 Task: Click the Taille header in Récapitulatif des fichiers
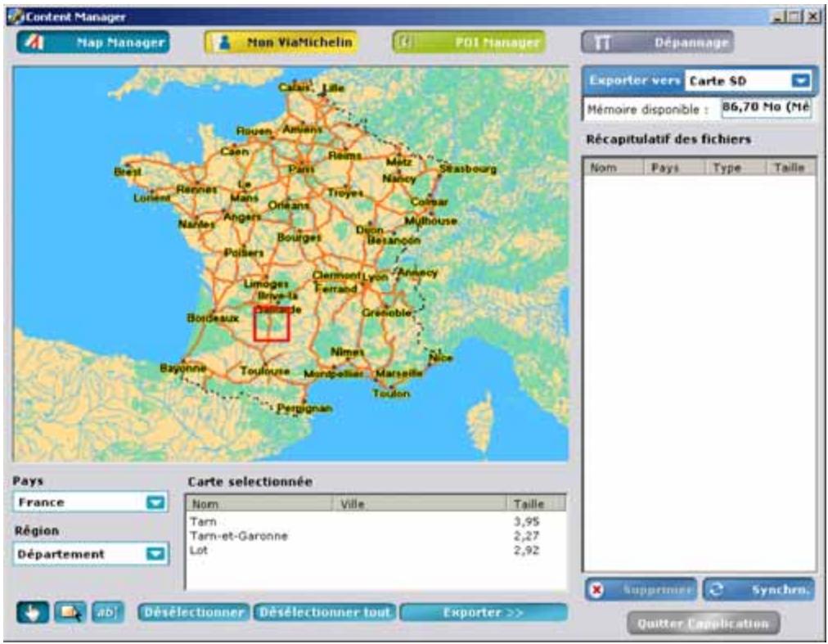(790, 168)
